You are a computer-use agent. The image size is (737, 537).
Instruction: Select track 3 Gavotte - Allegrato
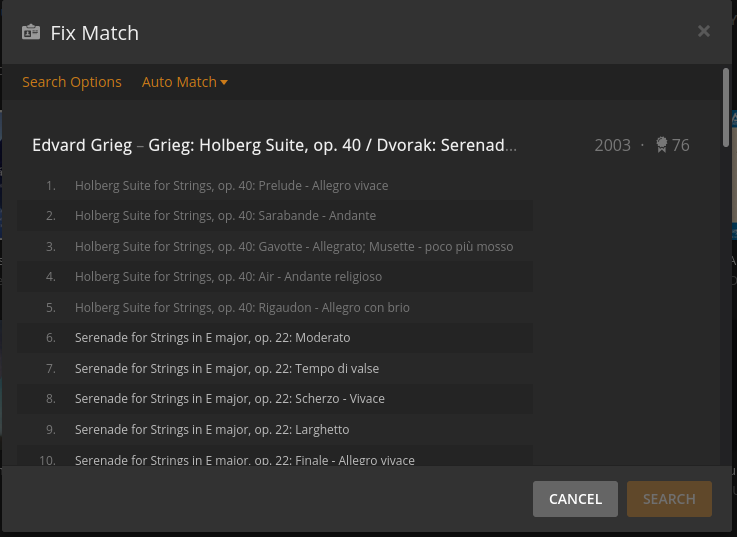[293, 246]
